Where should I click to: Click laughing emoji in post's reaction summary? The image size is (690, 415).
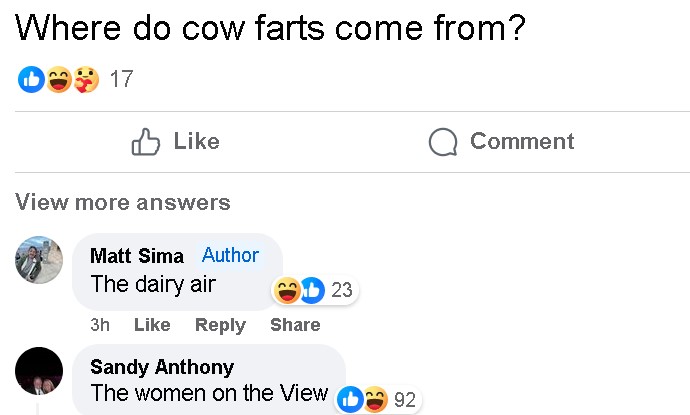pyautogui.click(x=59, y=80)
